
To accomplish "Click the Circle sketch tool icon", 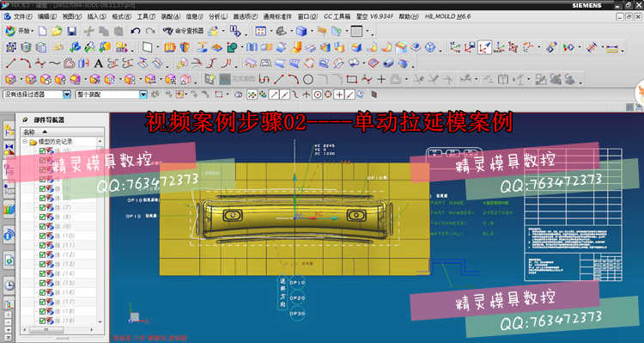I will [308, 79].
